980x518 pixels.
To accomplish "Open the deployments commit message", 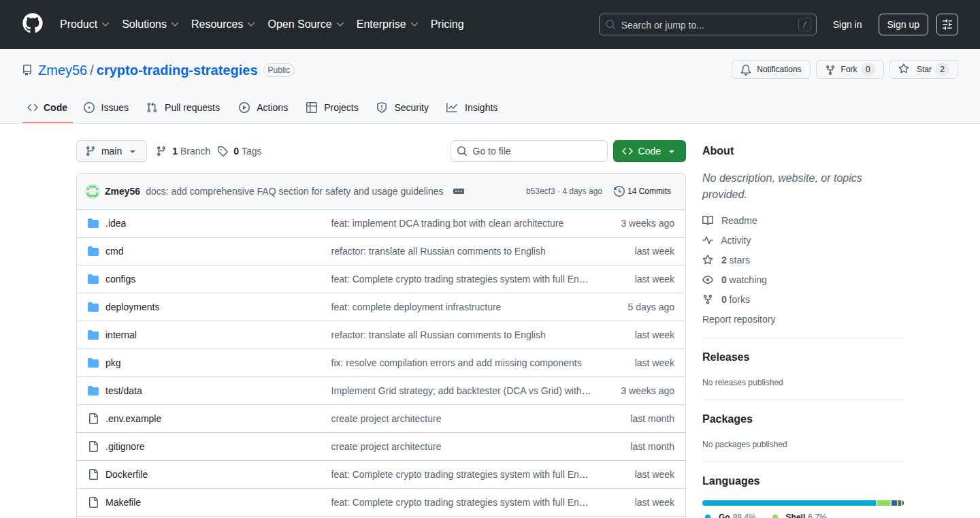I will click(x=416, y=307).
